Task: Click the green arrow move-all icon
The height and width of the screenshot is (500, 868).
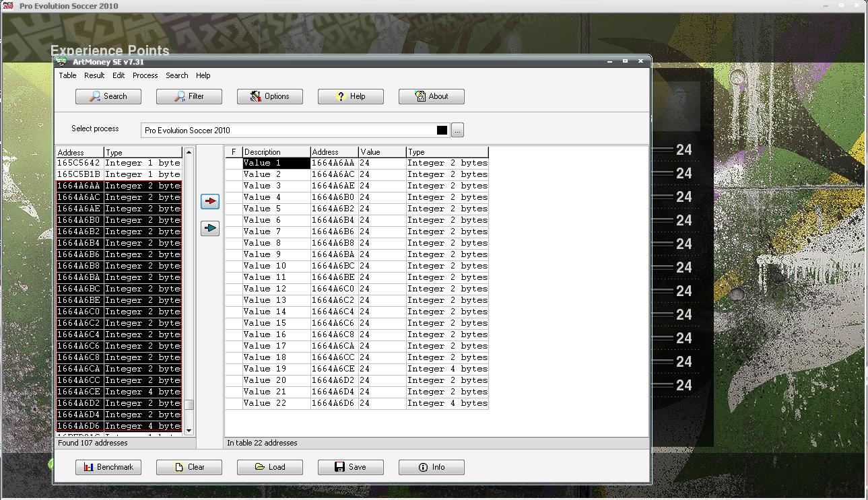Action: point(210,229)
